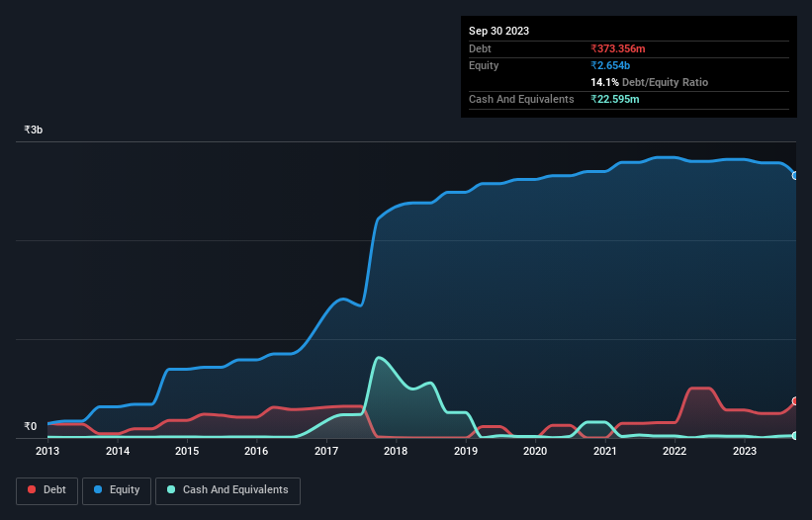Viewport: 812px width, 520px height.
Task: Click the blue Equity legend dot
Action: [x=98, y=489]
